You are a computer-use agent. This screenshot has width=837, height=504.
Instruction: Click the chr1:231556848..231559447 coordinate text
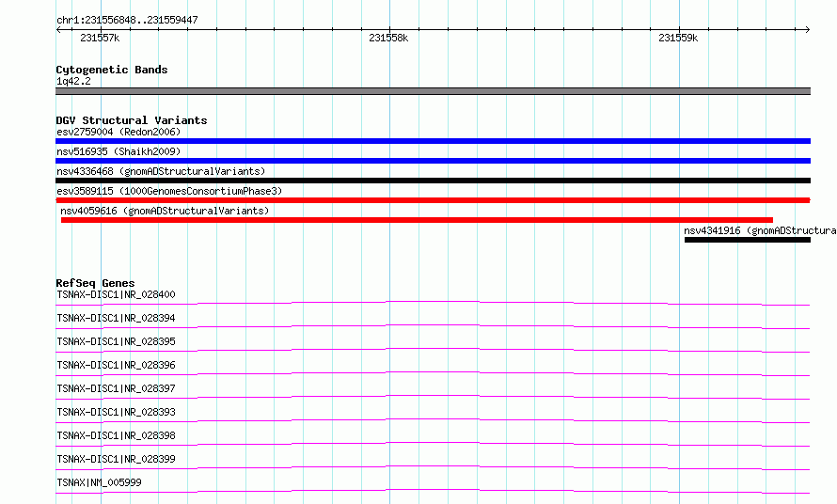point(127,20)
